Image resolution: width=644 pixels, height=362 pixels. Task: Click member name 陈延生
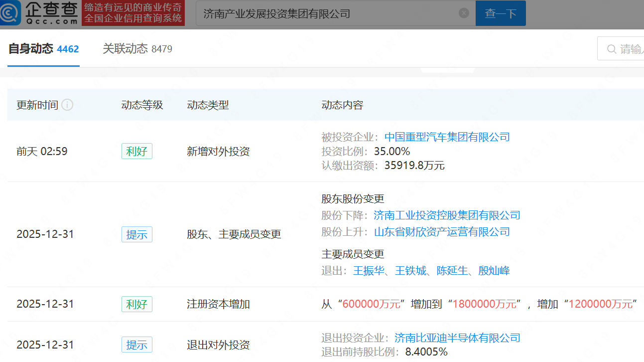pyautogui.click(x=452, y=271)
